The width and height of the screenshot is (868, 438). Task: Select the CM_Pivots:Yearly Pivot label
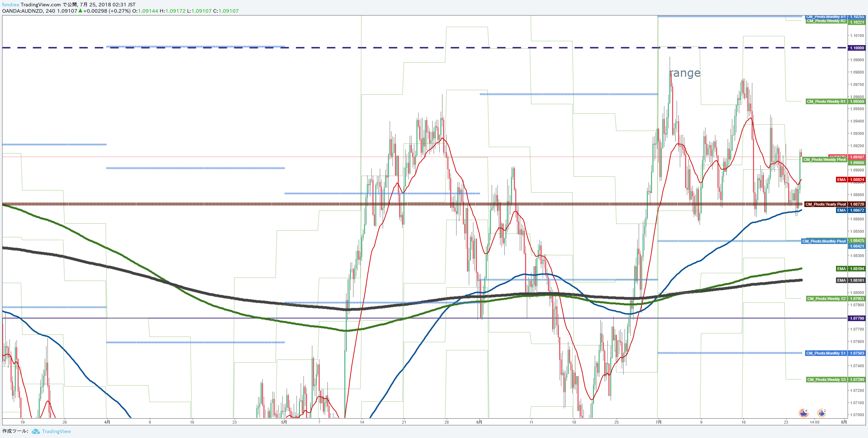[x=826, y=204]
